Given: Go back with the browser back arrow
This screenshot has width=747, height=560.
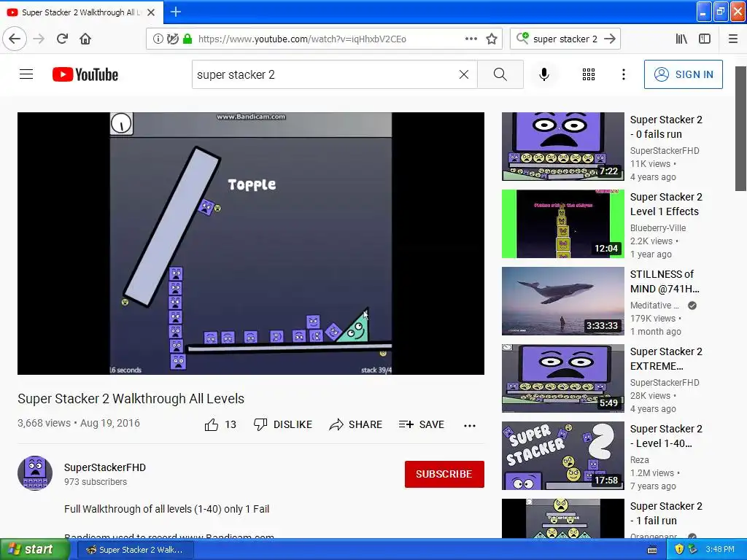Looking at the screenshot, I should [x=15, y=39].
